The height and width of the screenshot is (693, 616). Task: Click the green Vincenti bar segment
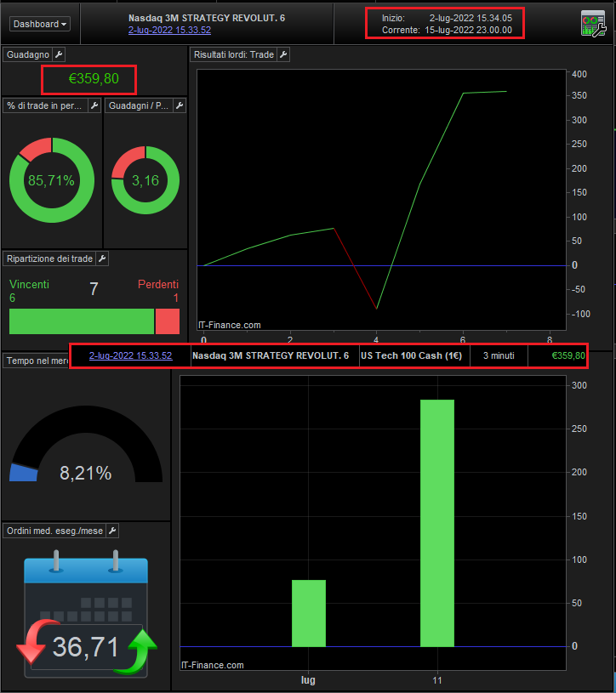[x=82, y=321]
